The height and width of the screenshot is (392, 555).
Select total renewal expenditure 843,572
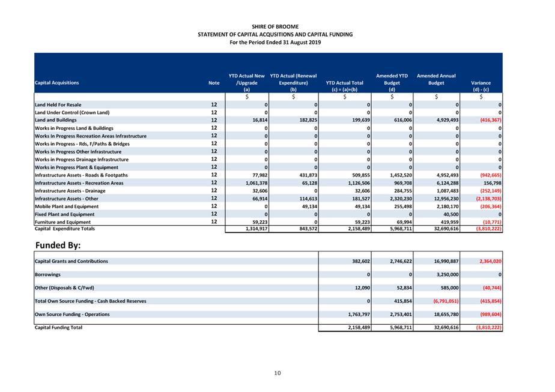pos(308,229)
